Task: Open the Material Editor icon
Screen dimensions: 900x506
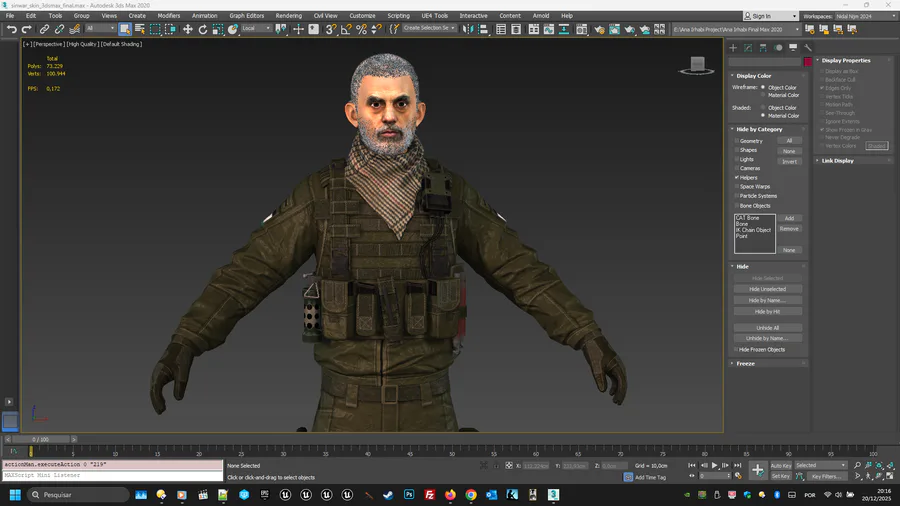Action: pyautogui.click(x=581, y=29)
